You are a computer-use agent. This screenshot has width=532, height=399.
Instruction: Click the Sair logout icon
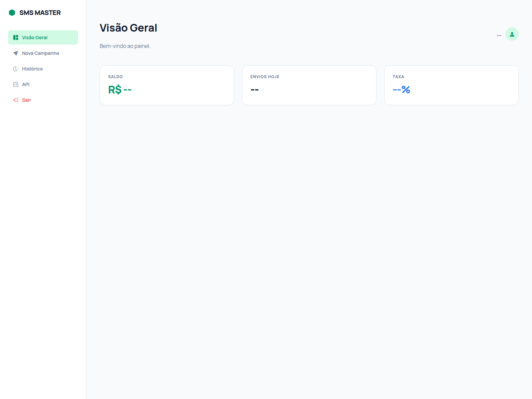click(x=16, y=100)
